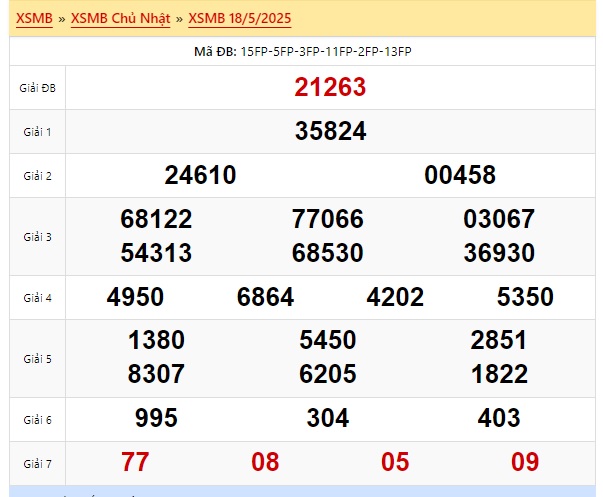Image resolution: width=603 pixels, height=497 pixels.
Task: Open the XSMB 18/5/2025 link
Action: coord(240,18)
